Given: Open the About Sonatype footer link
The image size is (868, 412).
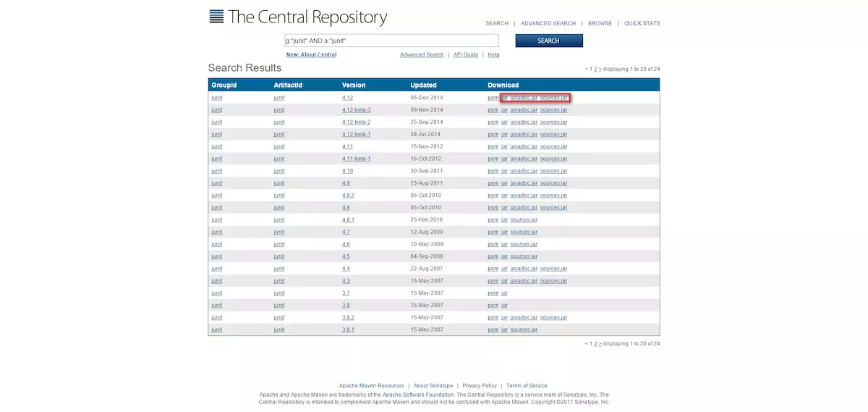Looking at the screenshot, I should (x=433, y=386).
